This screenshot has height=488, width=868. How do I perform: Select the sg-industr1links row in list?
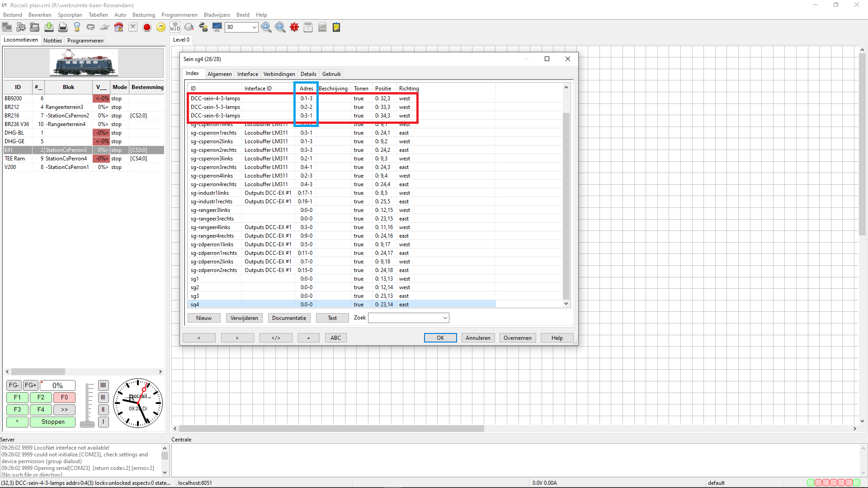210,193
